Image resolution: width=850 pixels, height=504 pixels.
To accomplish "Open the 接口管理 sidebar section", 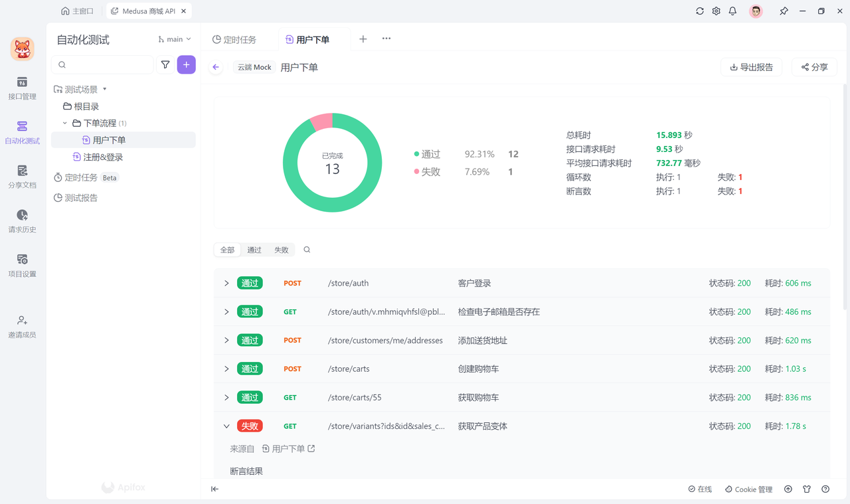I will tap(22, 88).
